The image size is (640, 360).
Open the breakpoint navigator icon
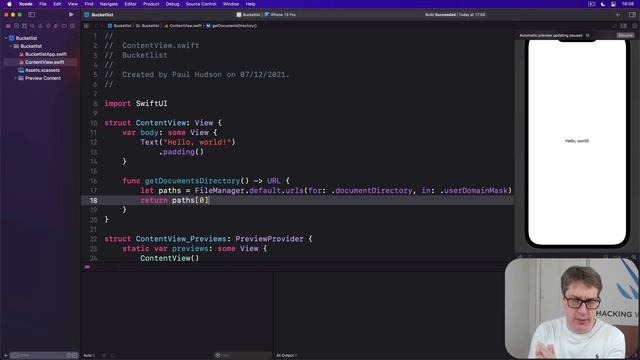64,26
